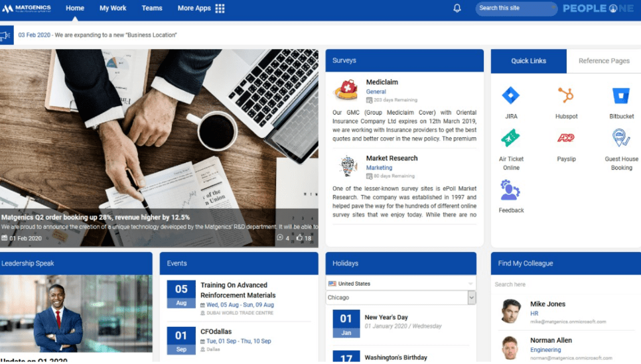
Task: Click Wed, 05 Aug - Sun, 09 Aug date
Action: tap(240, 305)
